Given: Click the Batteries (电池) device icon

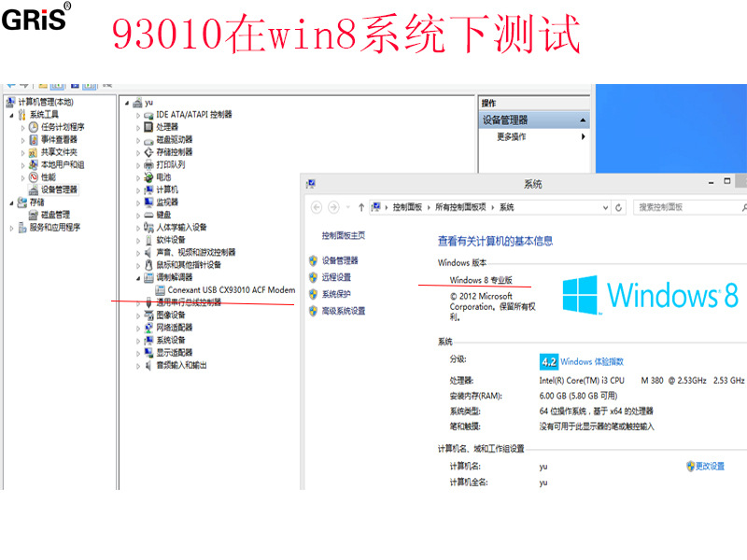Looking at the screenshot, I should (x=148, y=177).
